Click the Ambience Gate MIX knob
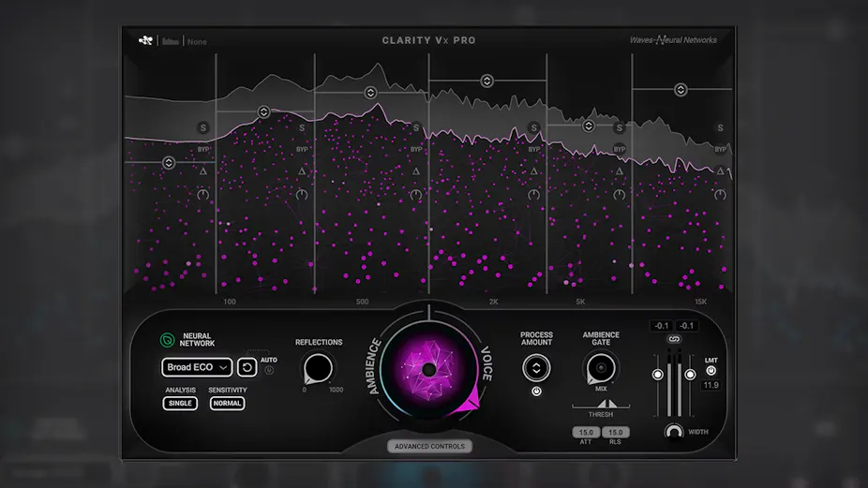The image size is (868, 488). (x=601, y=368)
